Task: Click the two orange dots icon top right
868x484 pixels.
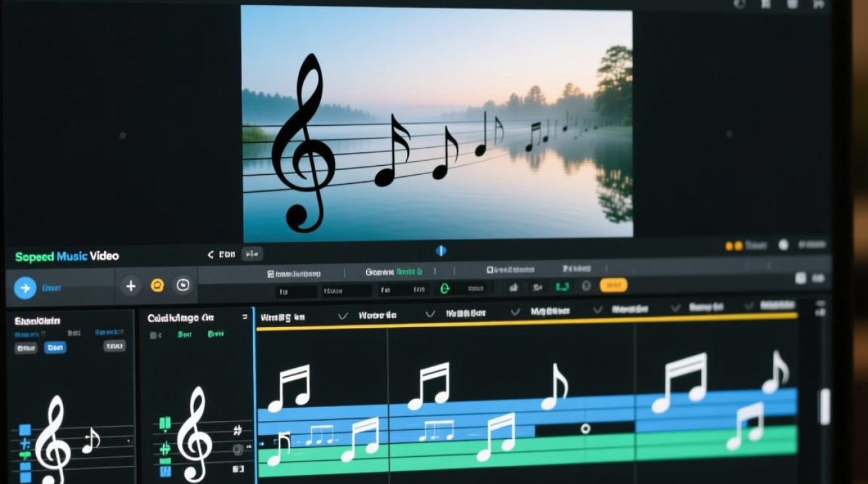Action: 733,246
